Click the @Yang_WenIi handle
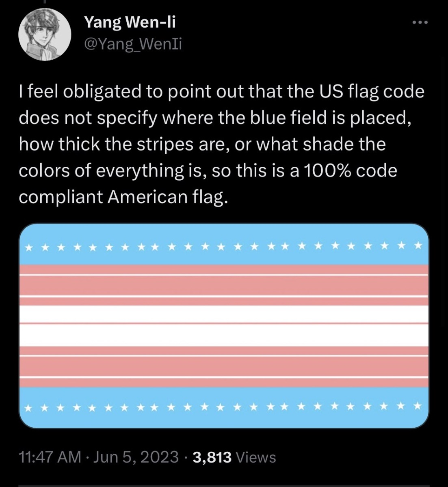The width and height of the screenshot is (448, 487). point(133,44)
